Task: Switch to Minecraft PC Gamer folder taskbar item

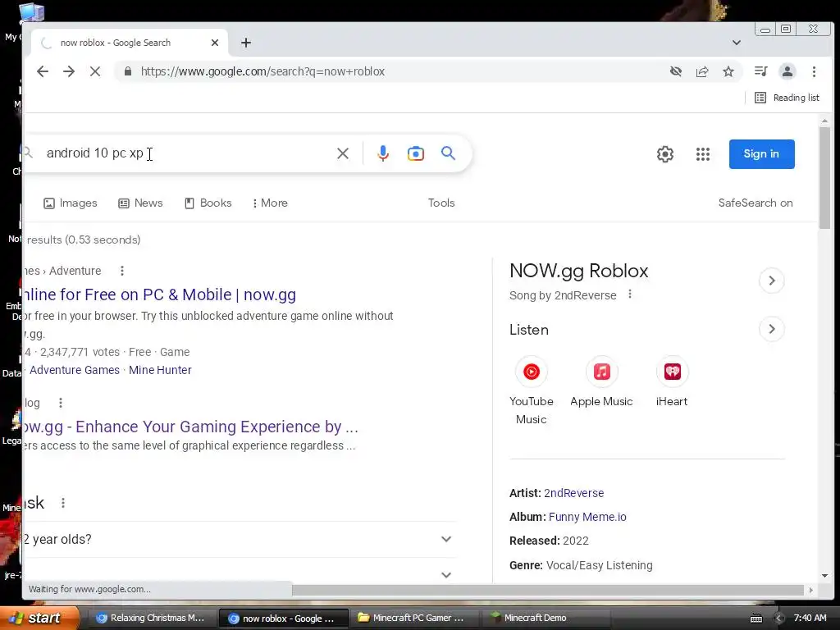Action: [412, 618]
